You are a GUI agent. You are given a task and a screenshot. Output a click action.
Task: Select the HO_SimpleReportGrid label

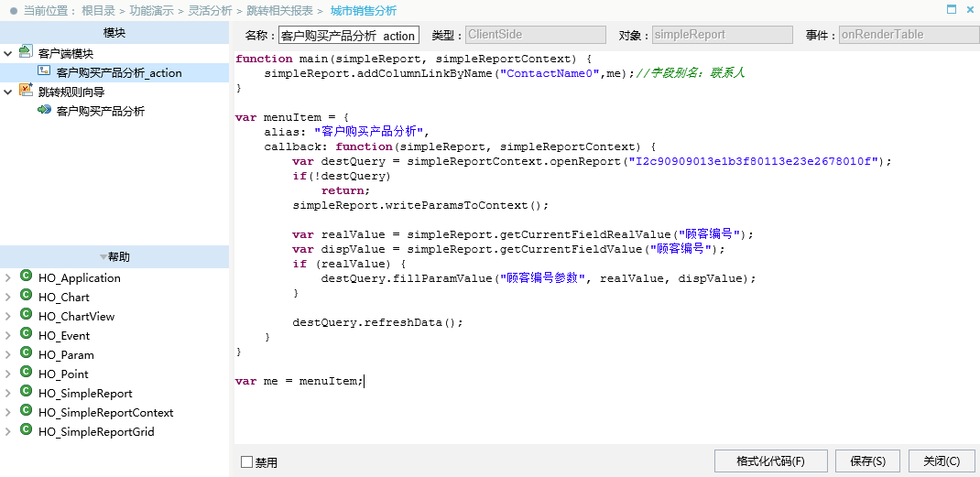(x=96, y=432)
